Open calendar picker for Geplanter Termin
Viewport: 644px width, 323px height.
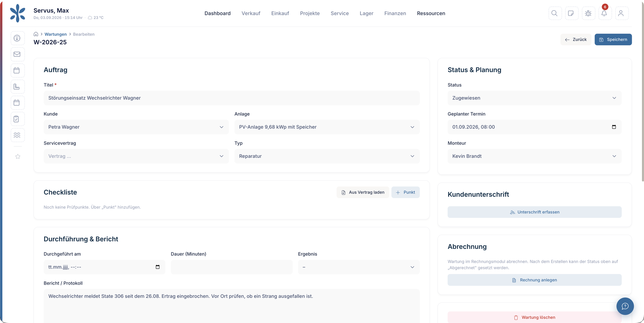614,127
